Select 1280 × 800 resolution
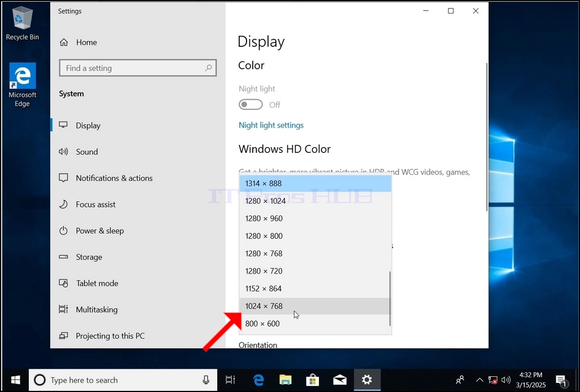 [315, 236]
